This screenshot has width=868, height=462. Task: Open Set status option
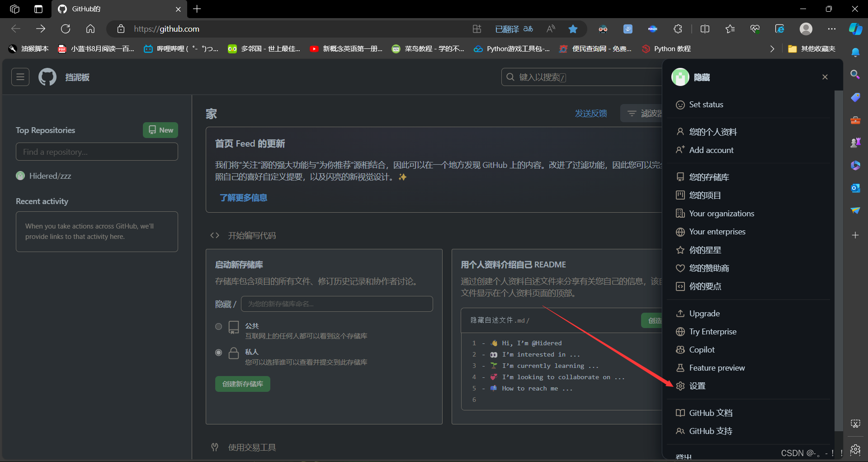[749, 105]
